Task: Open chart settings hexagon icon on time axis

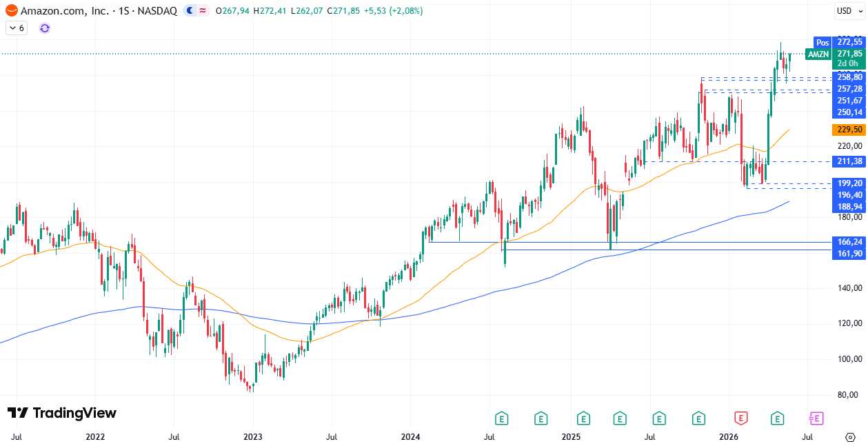Action: 850,436
